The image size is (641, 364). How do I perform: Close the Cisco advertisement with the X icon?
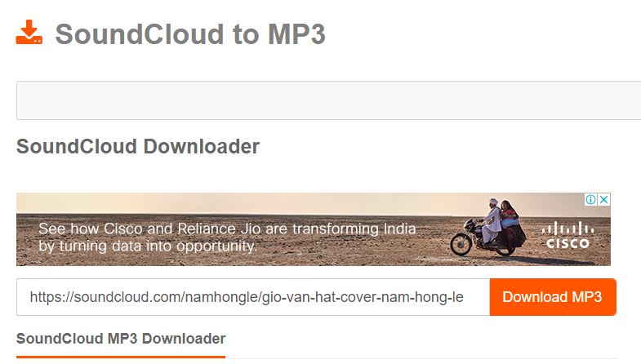(x=603, y=199)
